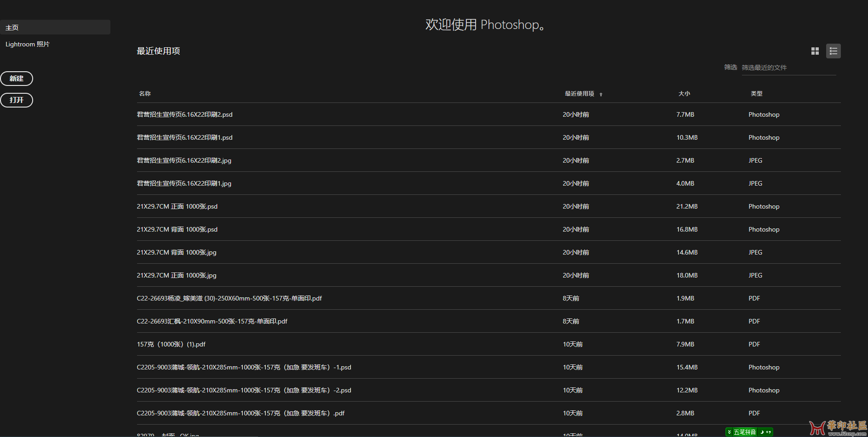Sort by the 最近使用项 column header
This screenshot has height=437, width=868.
580,94
